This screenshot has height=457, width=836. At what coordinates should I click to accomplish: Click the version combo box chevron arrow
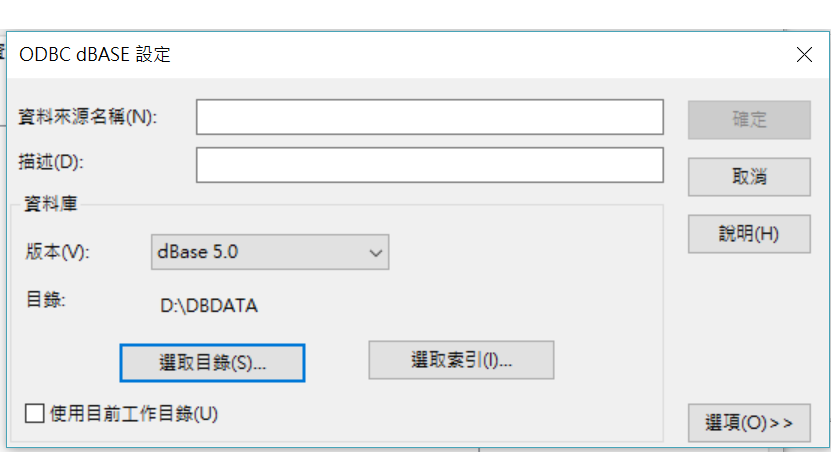click(375, 253)
